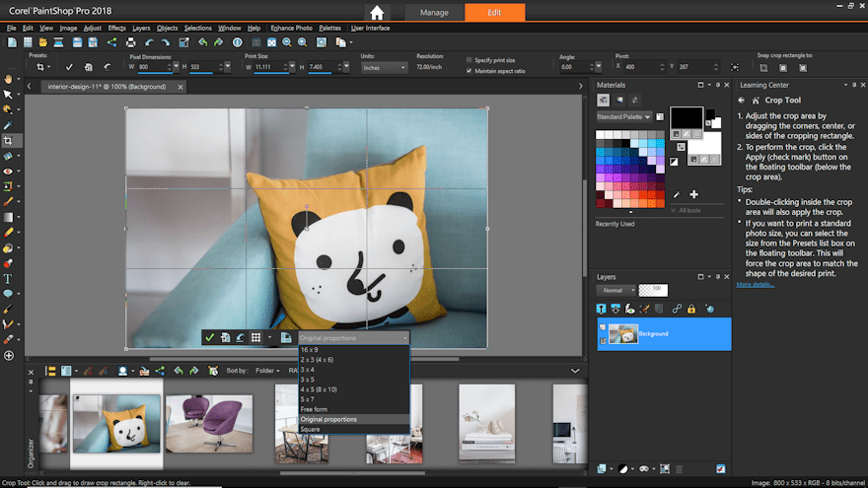The image size is (868, 488).
Task: Switch to the Manage tab
Action: coord(434,13)
